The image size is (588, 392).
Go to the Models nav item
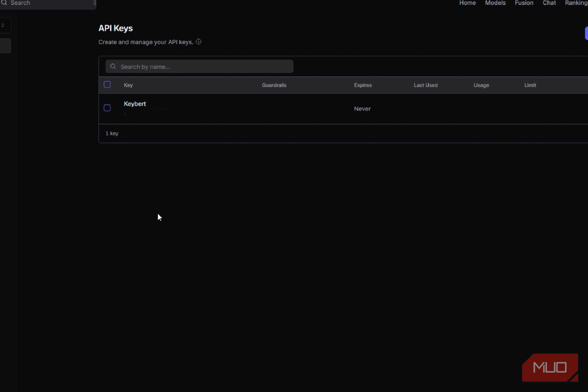click(x=495, y=3)
